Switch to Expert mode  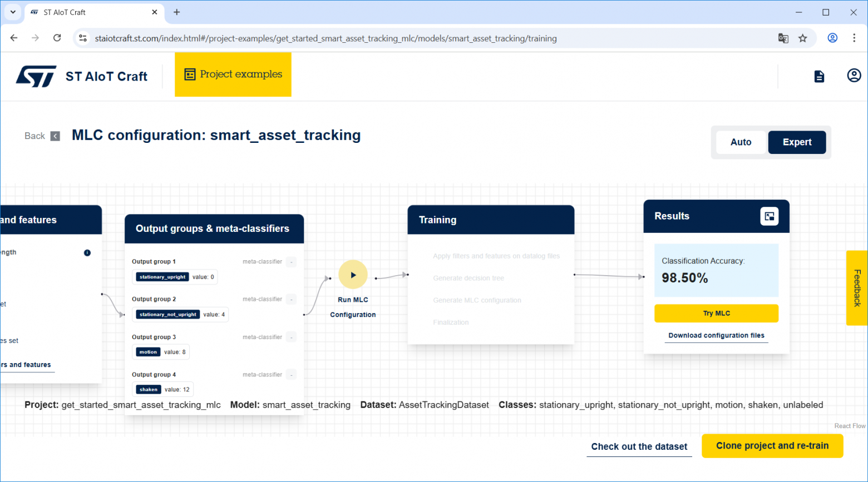click(x=797, y=142)
